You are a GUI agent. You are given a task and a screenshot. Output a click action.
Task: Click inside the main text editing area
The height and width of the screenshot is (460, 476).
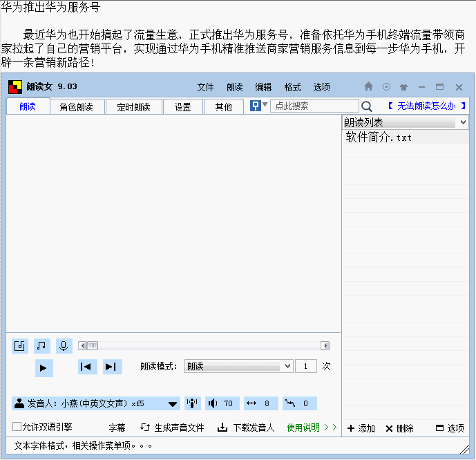click(x=173, y=223)
